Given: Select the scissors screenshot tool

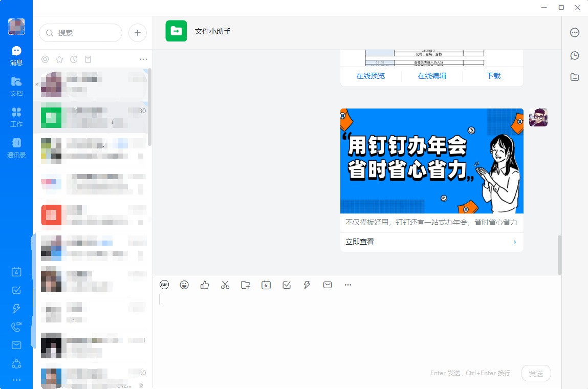Looking at the screenshot, I should 225,285.
